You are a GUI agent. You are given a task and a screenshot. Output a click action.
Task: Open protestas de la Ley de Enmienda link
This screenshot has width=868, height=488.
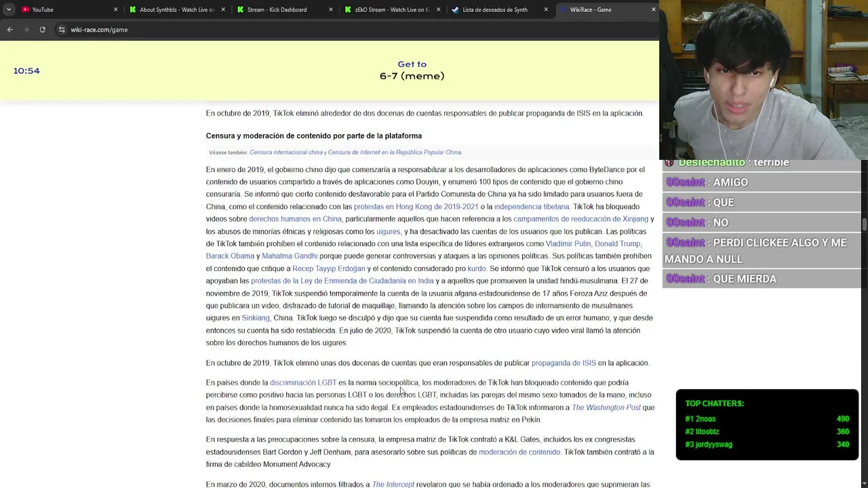(342, 281)
